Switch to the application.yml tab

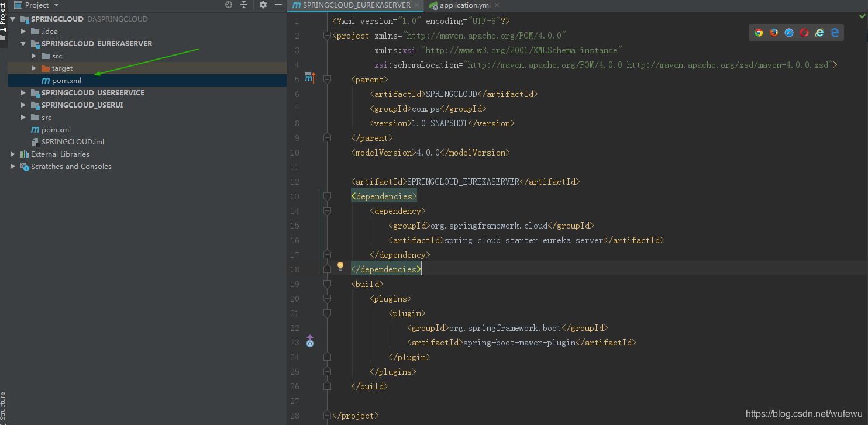(464, 5)
